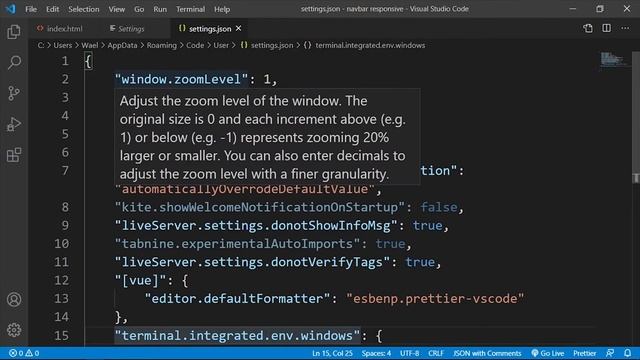Click the "liveServer.settings.donotShowInfoMsg" key
This screenshot has height=360, width=640.
[256, 225]
